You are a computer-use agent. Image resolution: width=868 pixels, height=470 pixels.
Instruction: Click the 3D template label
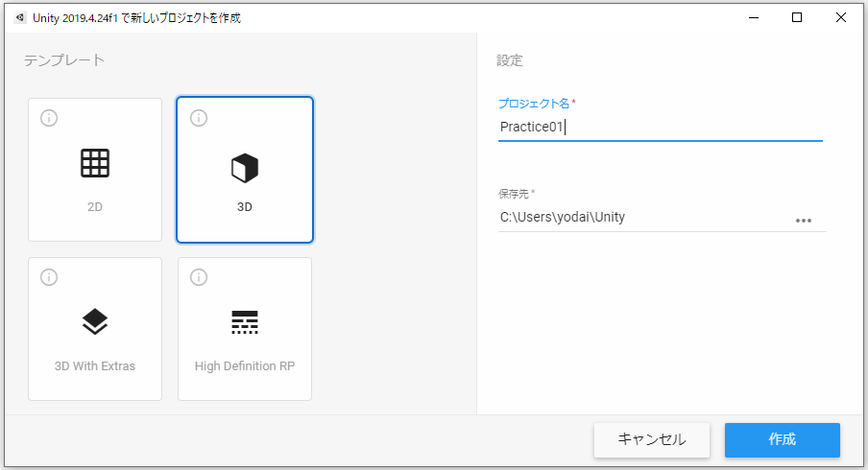click(x=245, y=207)
